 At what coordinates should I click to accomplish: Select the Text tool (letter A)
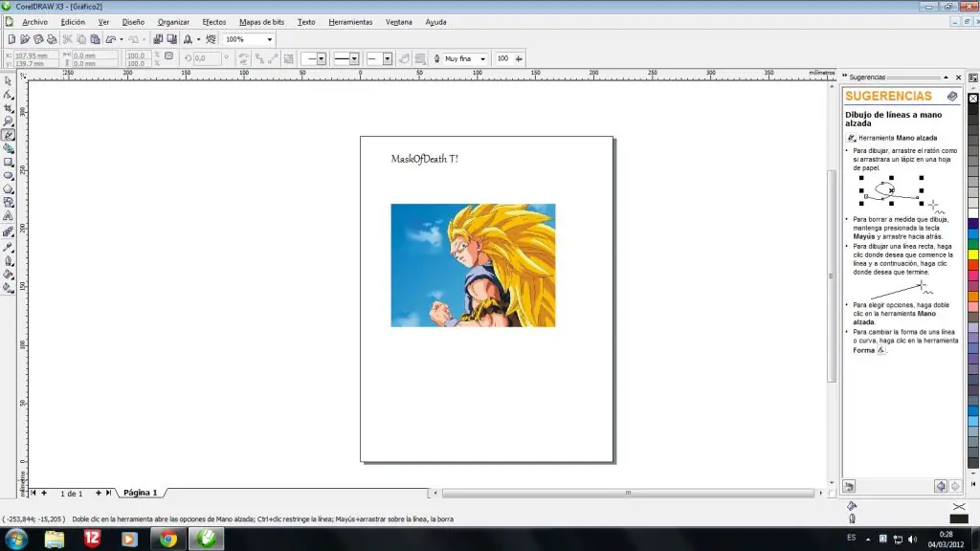point(9,216)
